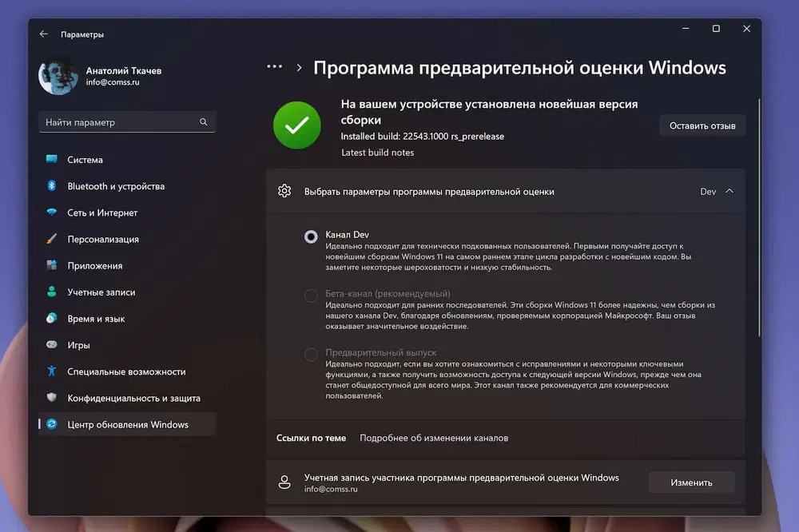Viewport: 799px width, 532px height.
Task: Open the Система icon in sidebar
Action: click(x=51, y=159)
